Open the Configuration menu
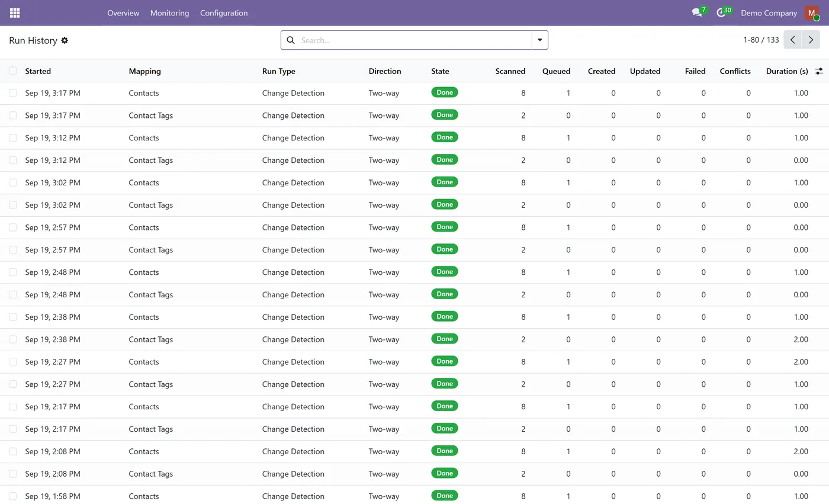829x504 pixels. 224,12
